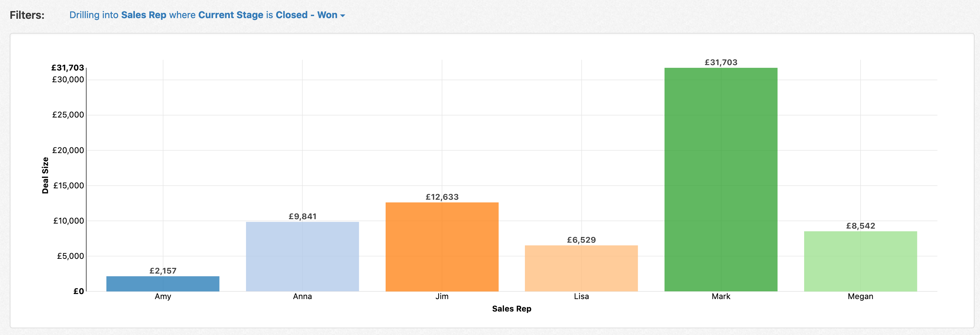Click the £8,542 data label
980x335 pixels.
pyautogui.click(x=861, y=226)
